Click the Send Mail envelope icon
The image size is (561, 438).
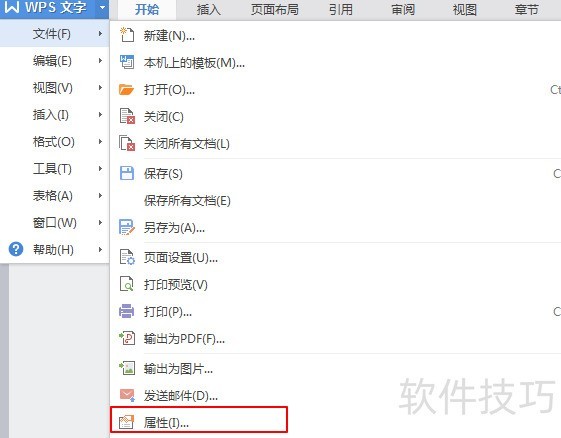127,395
